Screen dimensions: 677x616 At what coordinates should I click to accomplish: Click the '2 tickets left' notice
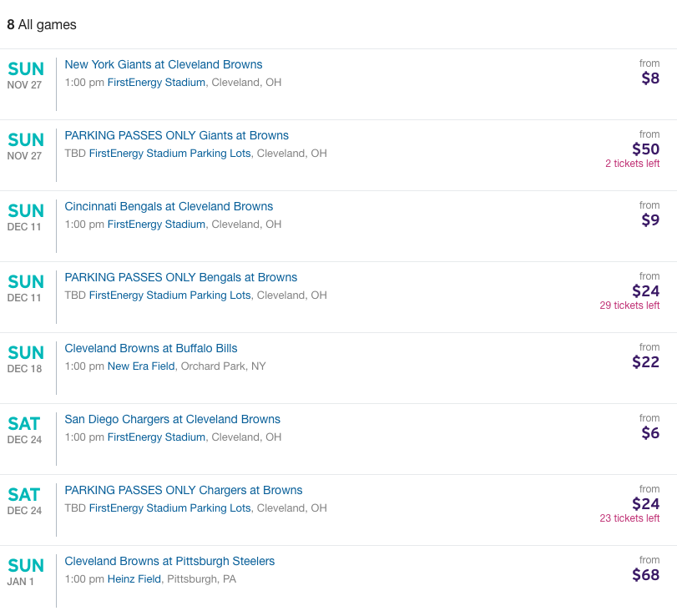(x=632, y=164)
